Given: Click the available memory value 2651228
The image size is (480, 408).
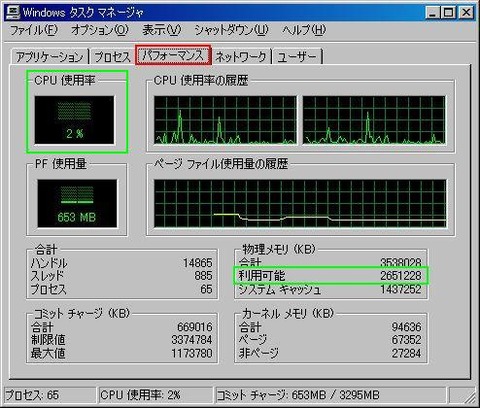Looking at the screenshot, I should pyautogui.click(x=401, y=276).
